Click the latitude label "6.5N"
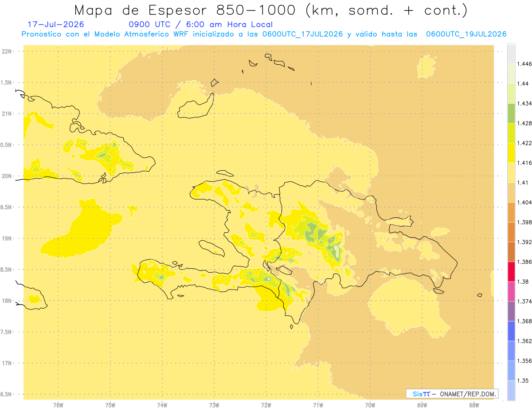Image resolution: width=532 pixels, height=411 pixels. coord(7,394)
